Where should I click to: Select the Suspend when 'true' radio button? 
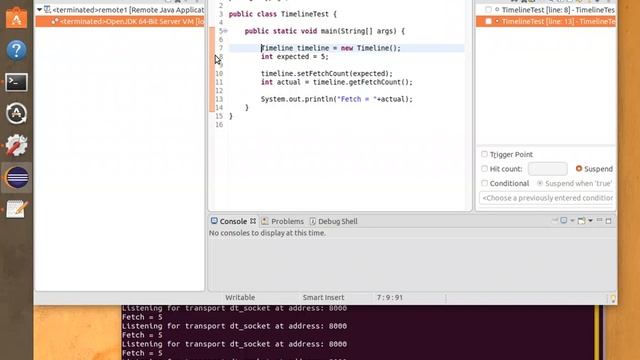540,183
